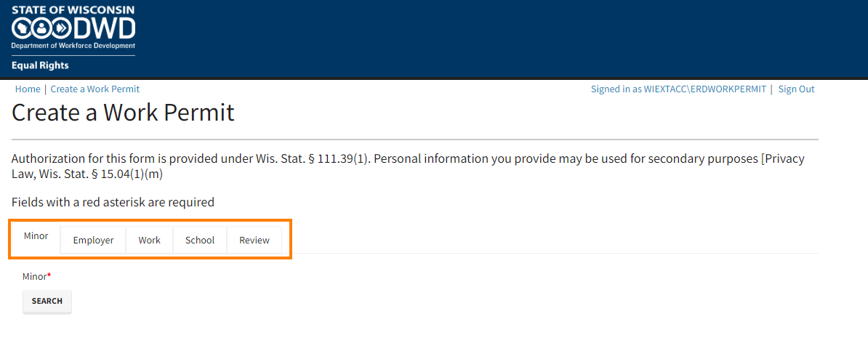This screenshot has height=351, width=868.
Task: Open the Equal Rights division link
Action: [x=40, y=65]
